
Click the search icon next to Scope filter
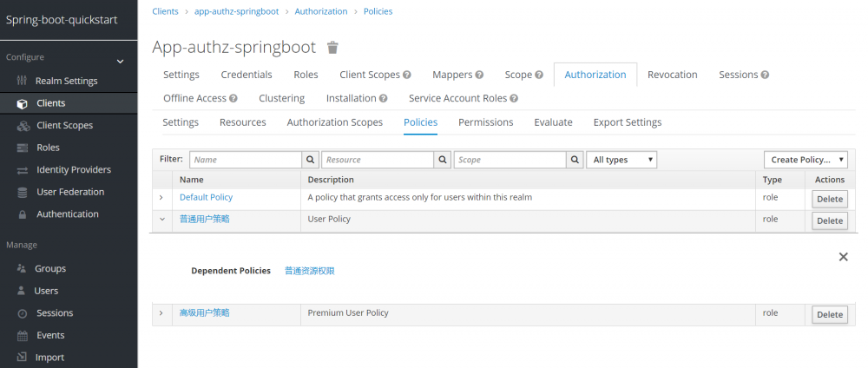pyautogui.click(x=575, y=160)
